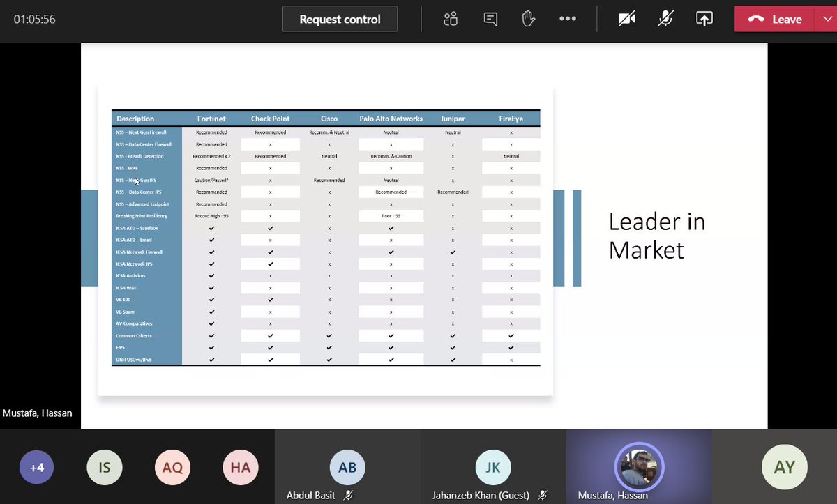Click the Recommended x 2 cell

pos(211,156)
